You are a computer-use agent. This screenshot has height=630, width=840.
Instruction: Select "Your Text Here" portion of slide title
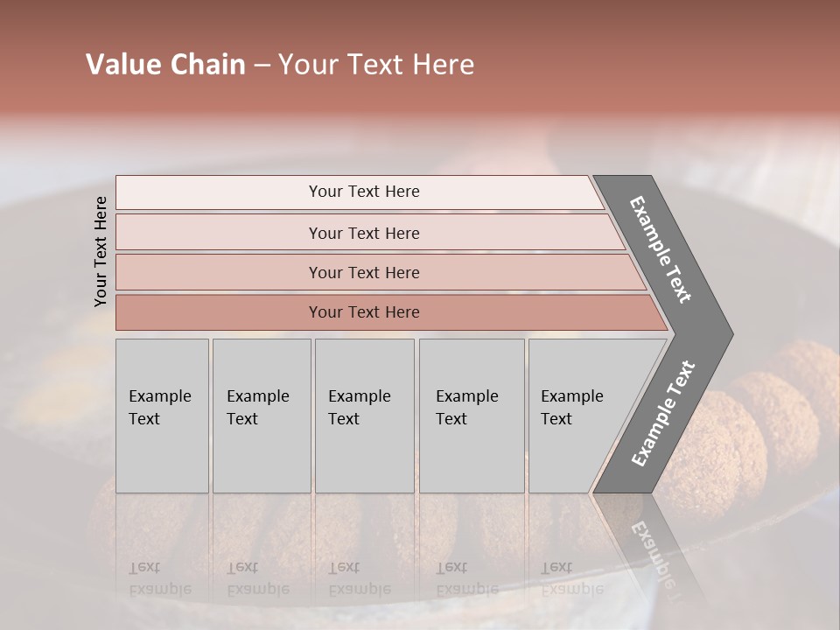pos(376,65)
